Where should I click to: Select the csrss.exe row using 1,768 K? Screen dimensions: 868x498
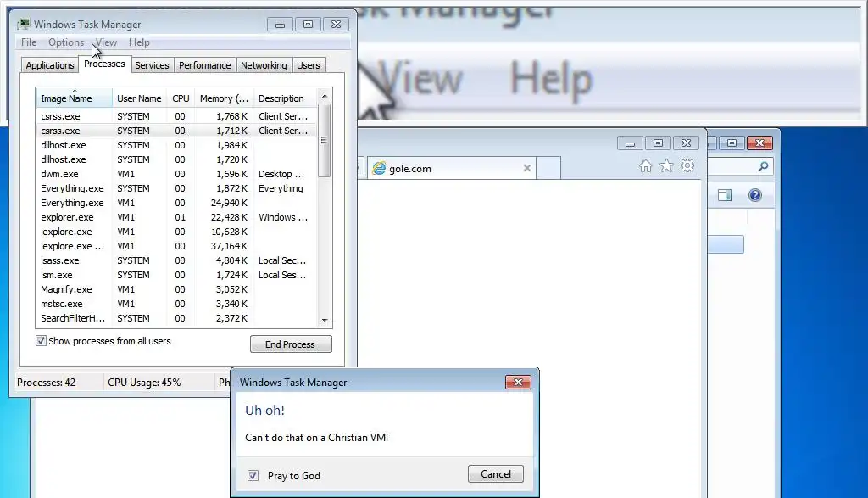tap(176, 116)
